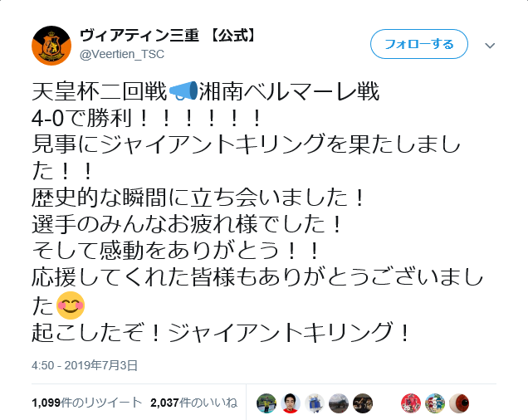Open the ヴィアティン三重【公式】display name
528x420 pixels.
168,36
